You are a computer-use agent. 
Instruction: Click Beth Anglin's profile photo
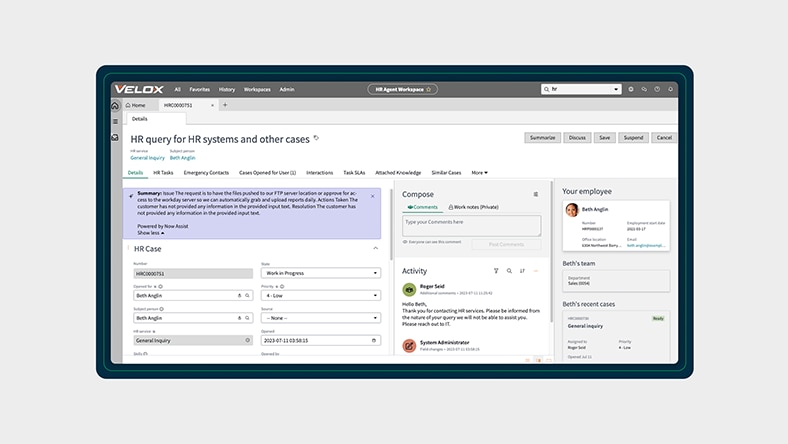tap(572, 210)
